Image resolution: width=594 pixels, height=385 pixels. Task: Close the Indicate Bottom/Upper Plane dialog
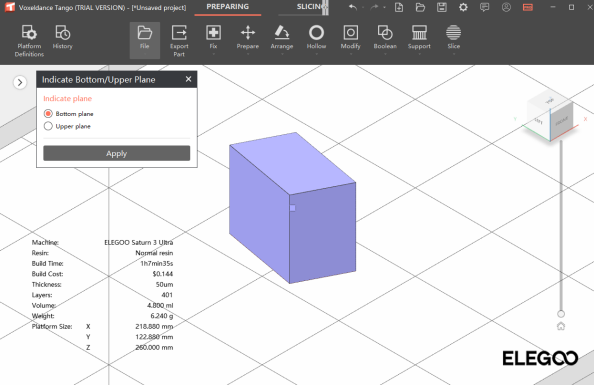(188, 79)
